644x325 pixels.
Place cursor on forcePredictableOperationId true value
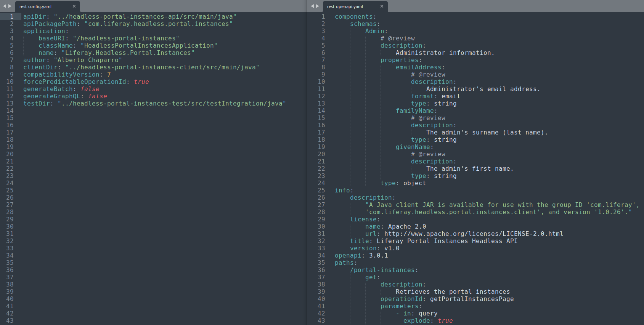click(x=141, y=82)
